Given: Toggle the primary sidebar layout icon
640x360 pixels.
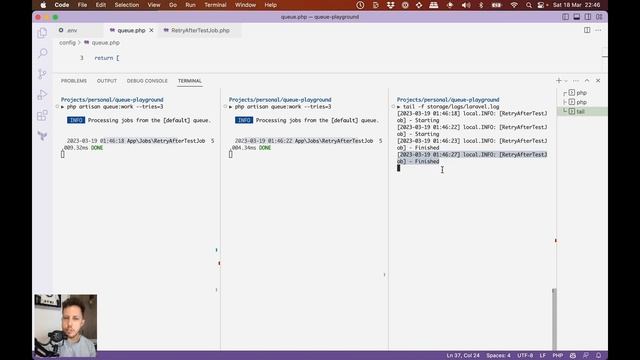Looking at the screenshot, I should tap(566, 17).
